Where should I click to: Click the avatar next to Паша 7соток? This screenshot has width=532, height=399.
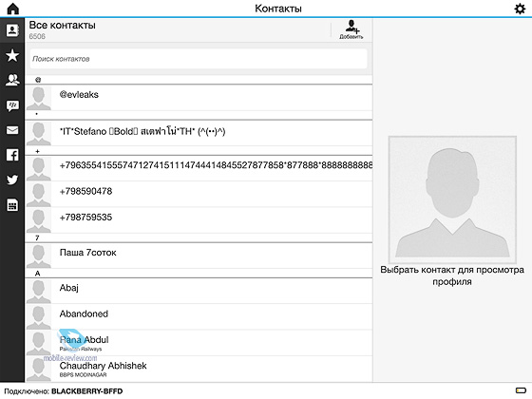[39, 256]
